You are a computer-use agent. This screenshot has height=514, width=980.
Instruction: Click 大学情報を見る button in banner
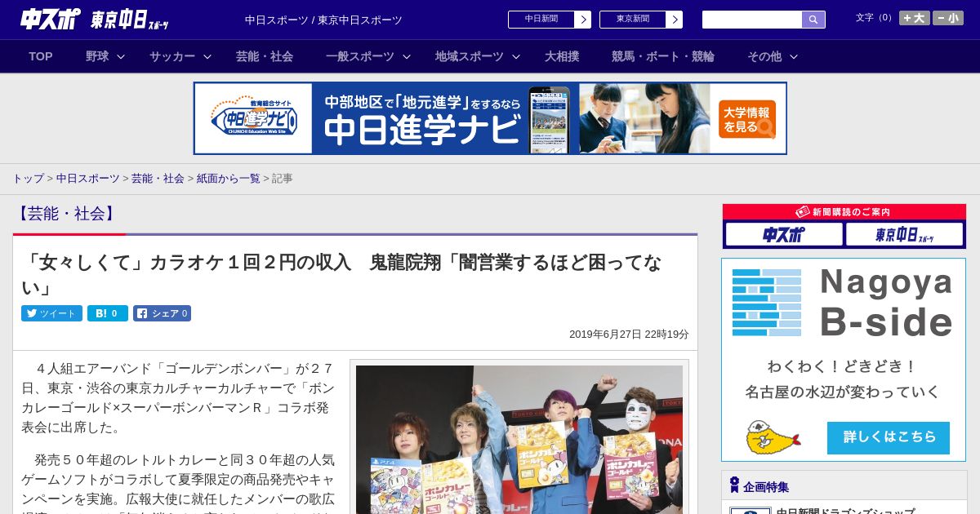(747, 119)
